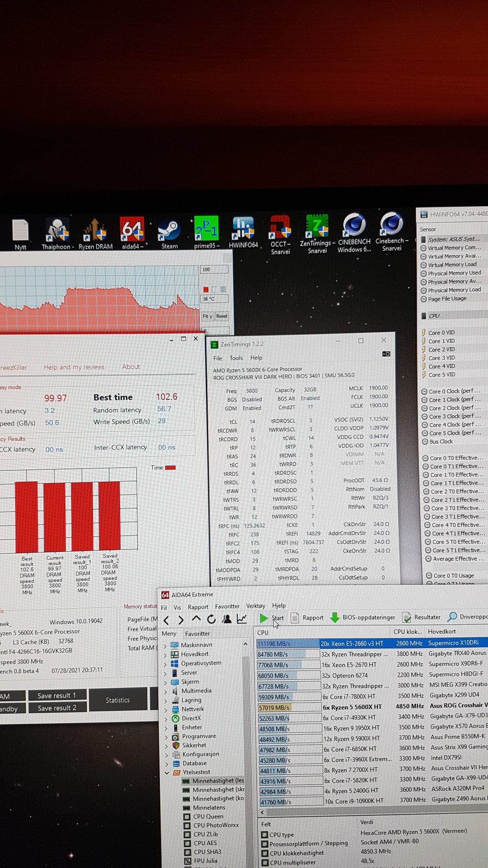Click the red graph color swatch

tap(206, 290)
